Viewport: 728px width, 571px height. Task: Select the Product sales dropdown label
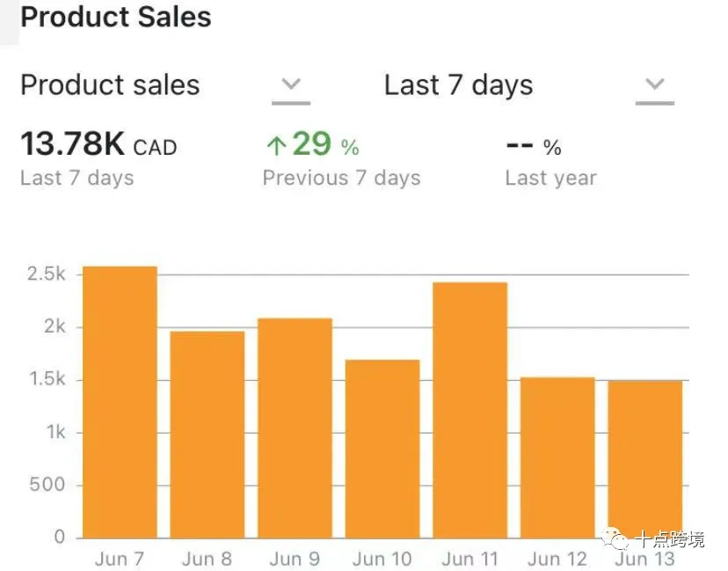pos(110,85)
